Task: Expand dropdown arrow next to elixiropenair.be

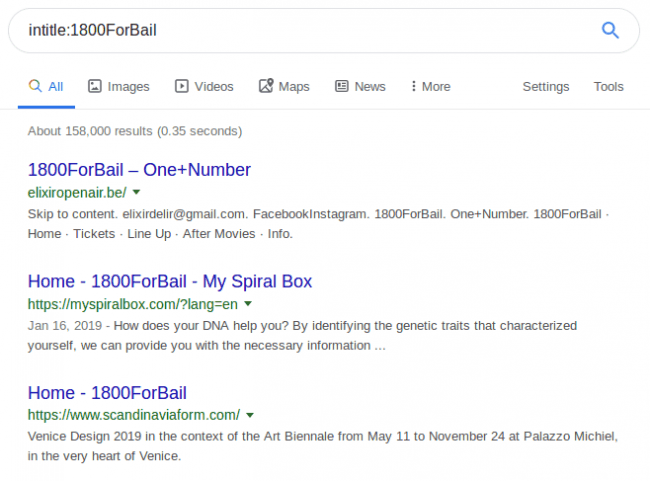Action: click(136, 192)
